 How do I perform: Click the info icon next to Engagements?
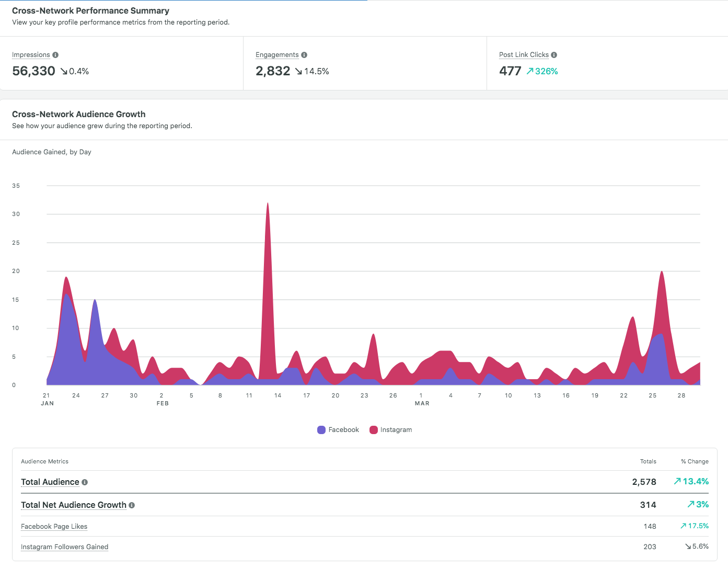click(304, 55)
